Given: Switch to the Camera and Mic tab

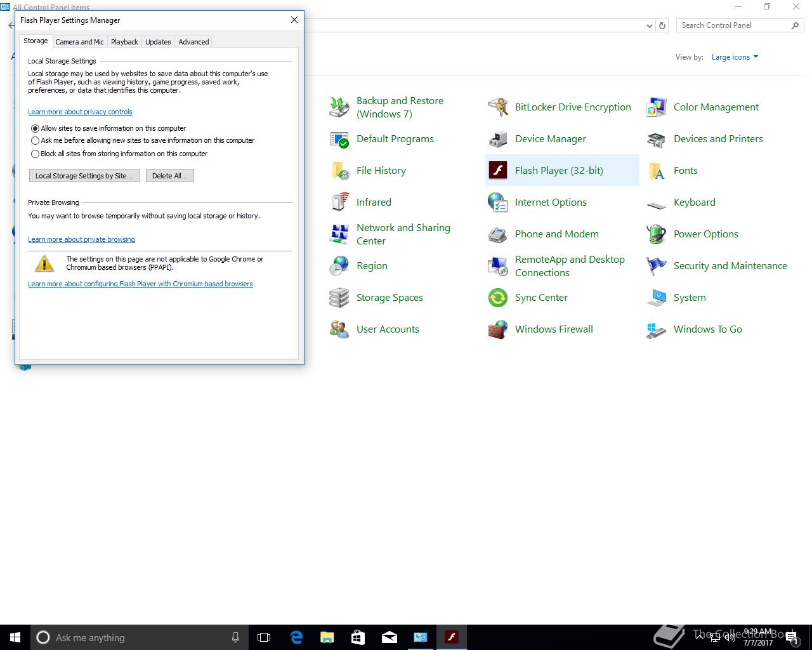Looking at the screenshot, I should click(x=79, y=42).
